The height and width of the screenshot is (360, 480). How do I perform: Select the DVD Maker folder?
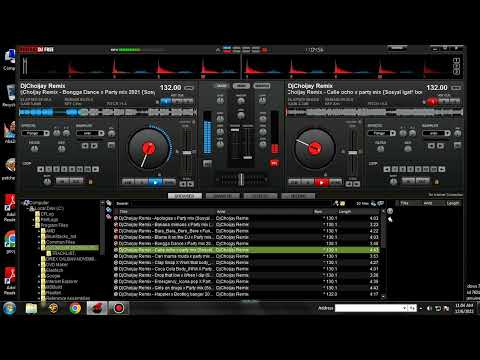point(57,265)
